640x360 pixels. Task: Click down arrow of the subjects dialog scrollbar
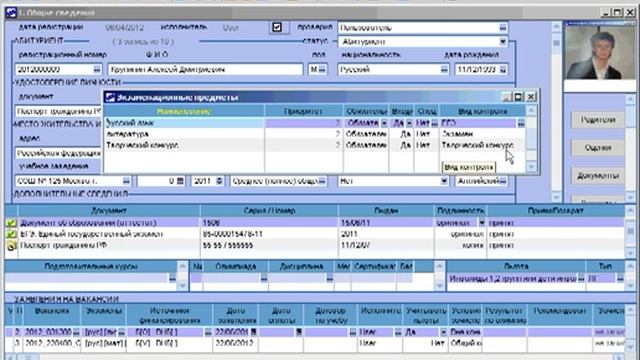coord(531,167)
